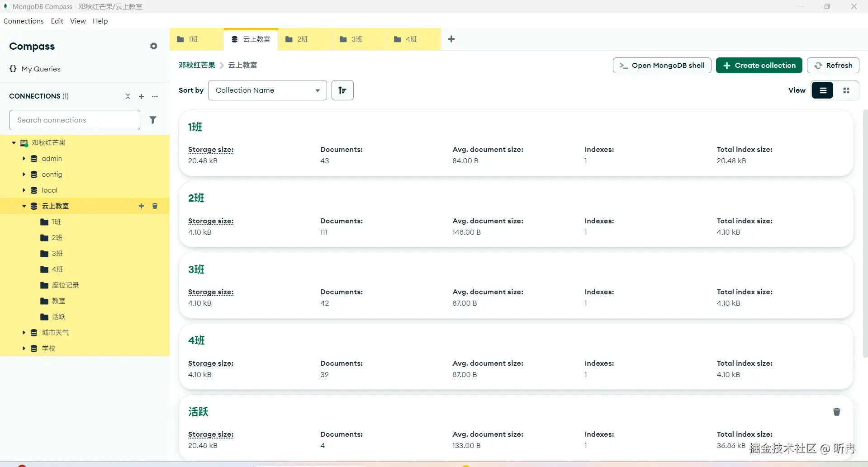
Task: Drop the 云上教室 database trash icon
Action: pyautogui.click(x=155, y=206)
